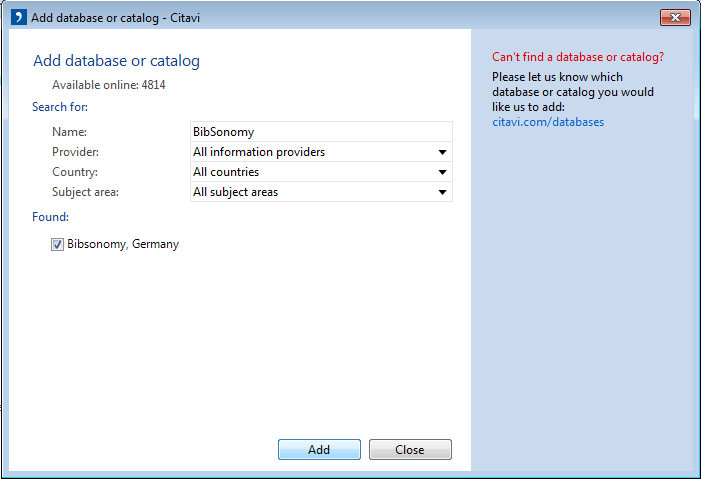Viewport: 701px width, 479px height.
Task: Click the Name field containing BibSonomy
Action: [321, 132]
